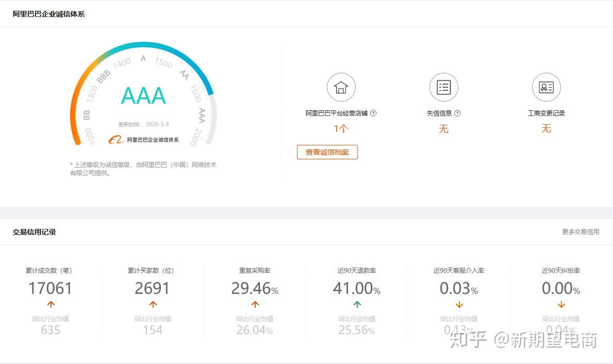Click up arrow under 2691
613x364 pixels.
tap(153, 304)
